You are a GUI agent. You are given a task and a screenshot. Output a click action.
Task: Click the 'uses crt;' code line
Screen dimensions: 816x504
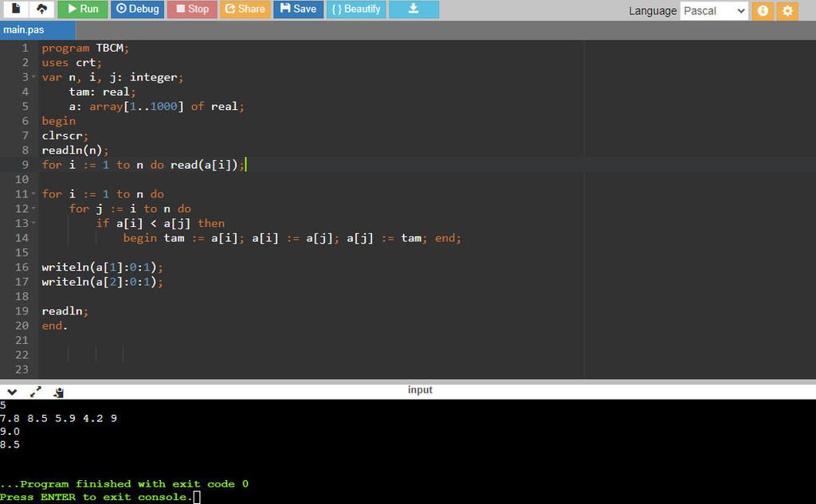click(71, 62)
